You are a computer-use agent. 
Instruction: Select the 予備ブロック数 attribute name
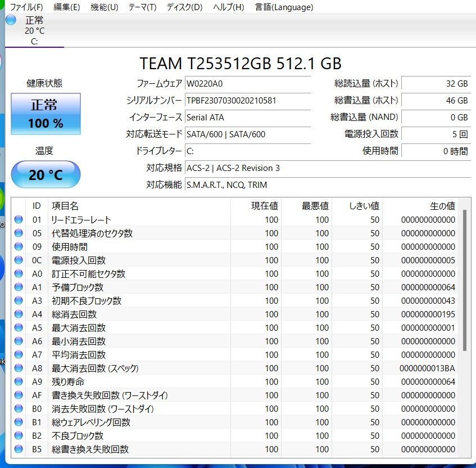point(78,287)
